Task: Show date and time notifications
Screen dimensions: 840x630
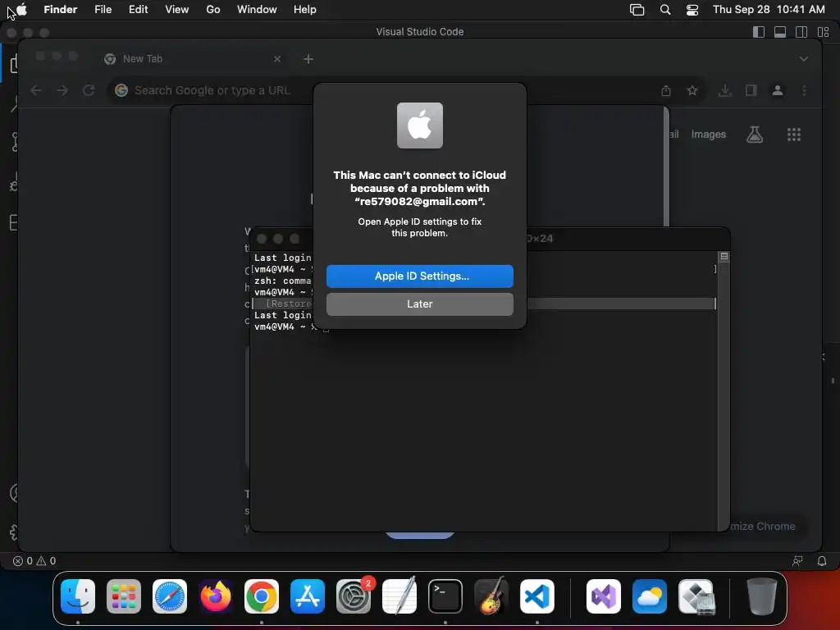Action: [x=768, y=9]
